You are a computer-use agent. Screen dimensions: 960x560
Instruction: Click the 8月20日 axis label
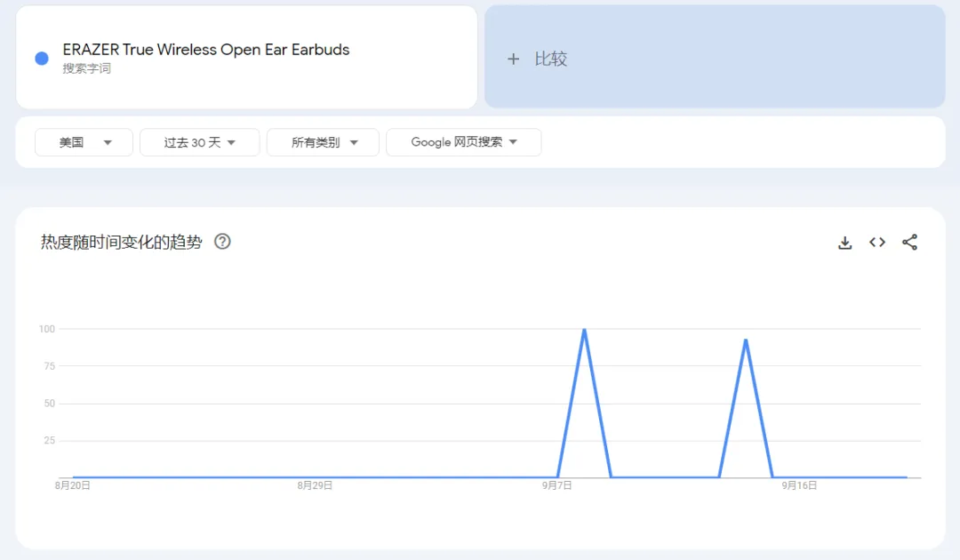click(x=72, y=485)
